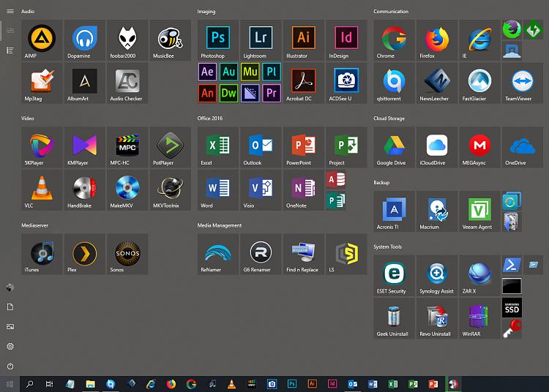Launch the Samsung SSD small tile

[x=512, y=308]
